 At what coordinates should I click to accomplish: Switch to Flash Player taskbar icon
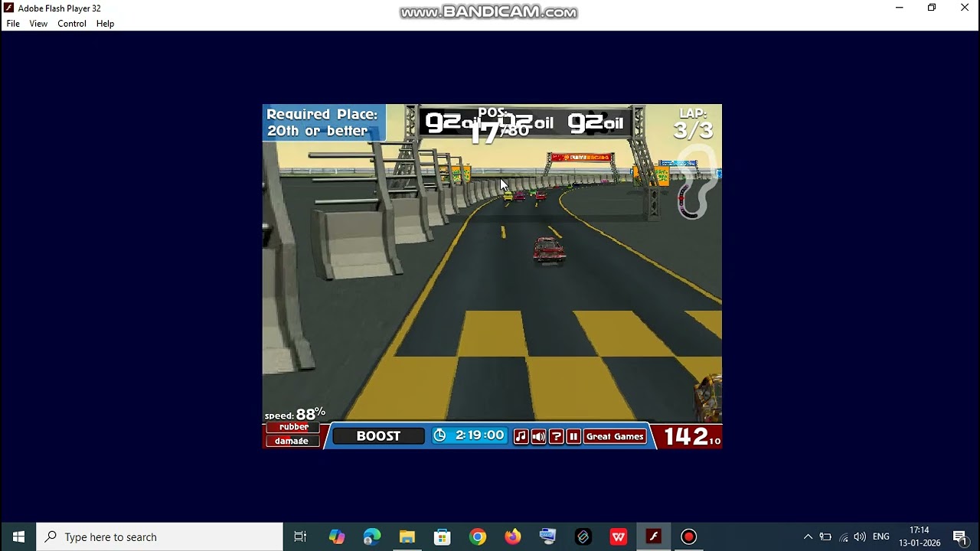click(654, 536)
